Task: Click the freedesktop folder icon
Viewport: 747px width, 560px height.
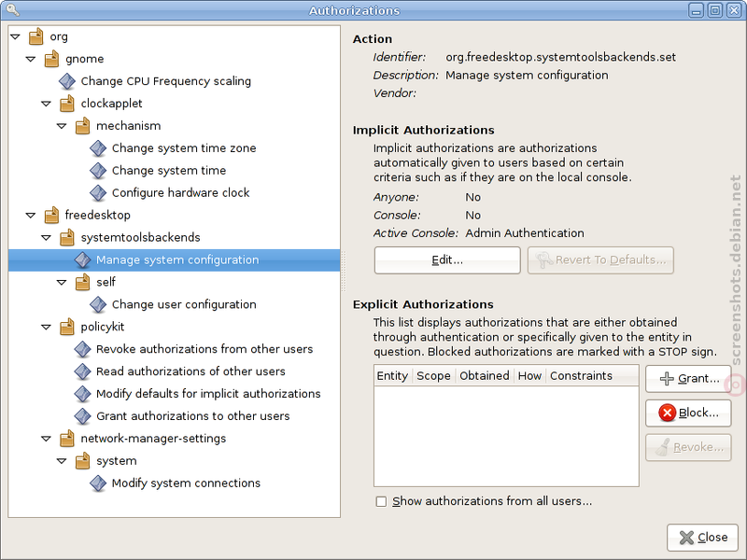Action: tap(51, 216)
